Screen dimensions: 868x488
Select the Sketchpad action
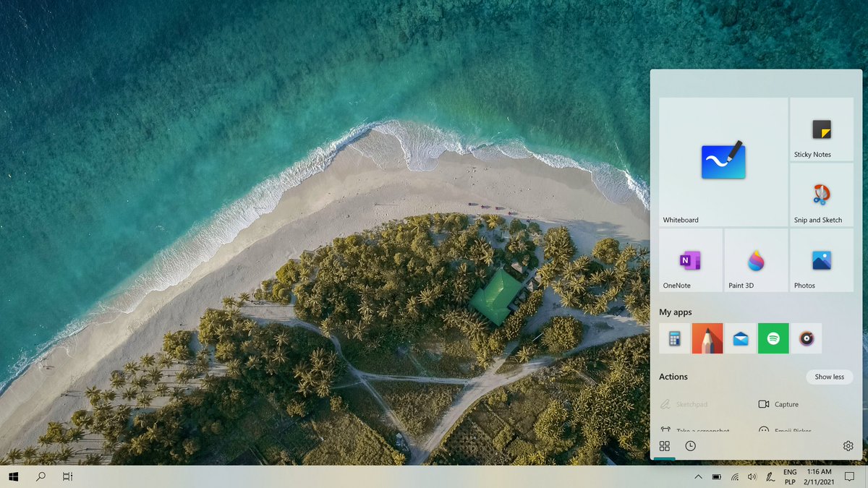684,404
